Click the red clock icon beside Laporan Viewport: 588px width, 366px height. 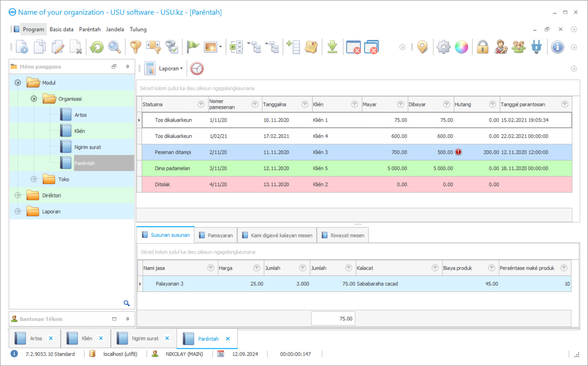click(x=197, y=68)
